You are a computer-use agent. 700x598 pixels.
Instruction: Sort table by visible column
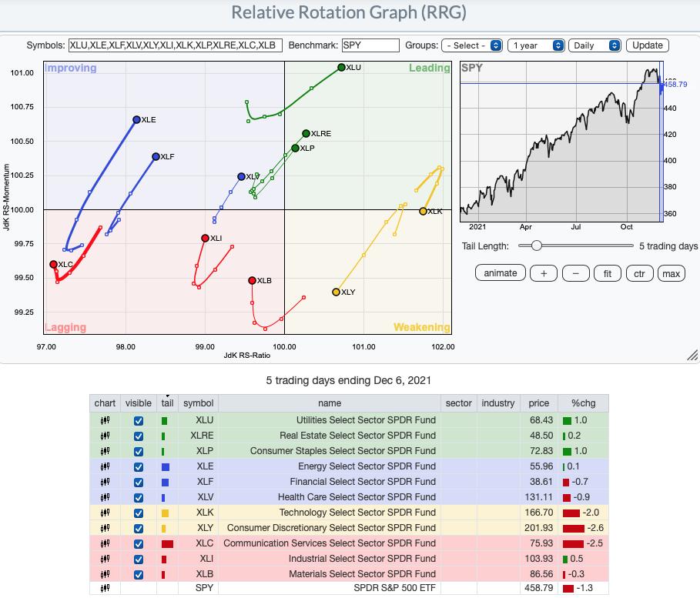coord(139,403)
